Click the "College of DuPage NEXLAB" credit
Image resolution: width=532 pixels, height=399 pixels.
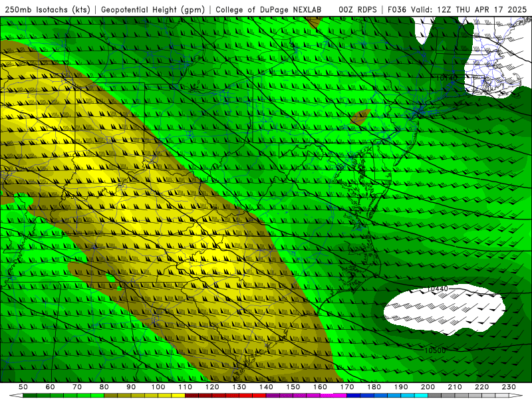[269, 9]
